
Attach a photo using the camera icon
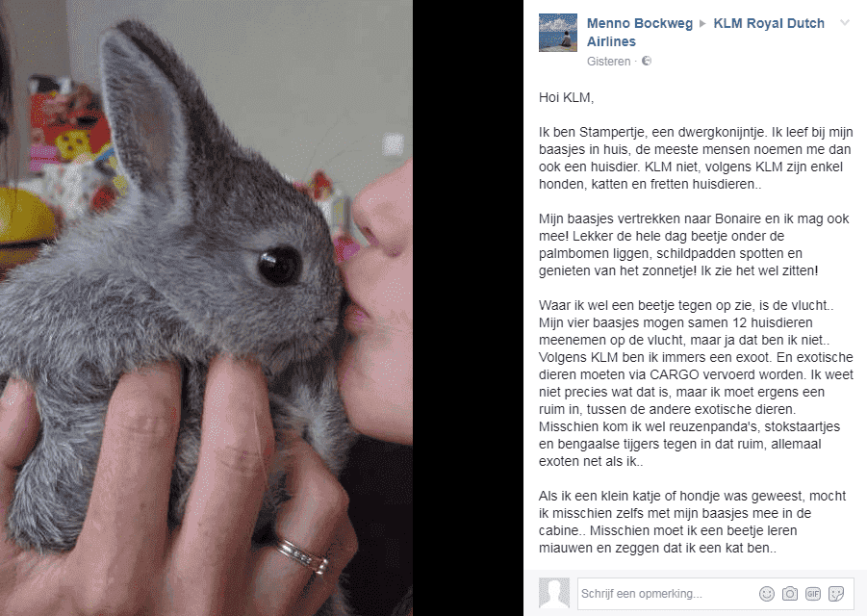pos(790,594)
